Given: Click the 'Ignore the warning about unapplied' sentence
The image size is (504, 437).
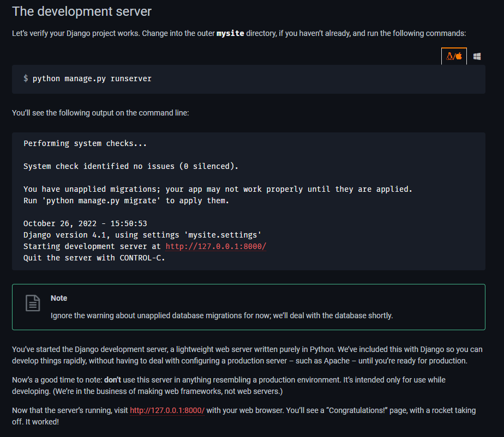Looking at the screenshot, I should click(x=222, y=315).
